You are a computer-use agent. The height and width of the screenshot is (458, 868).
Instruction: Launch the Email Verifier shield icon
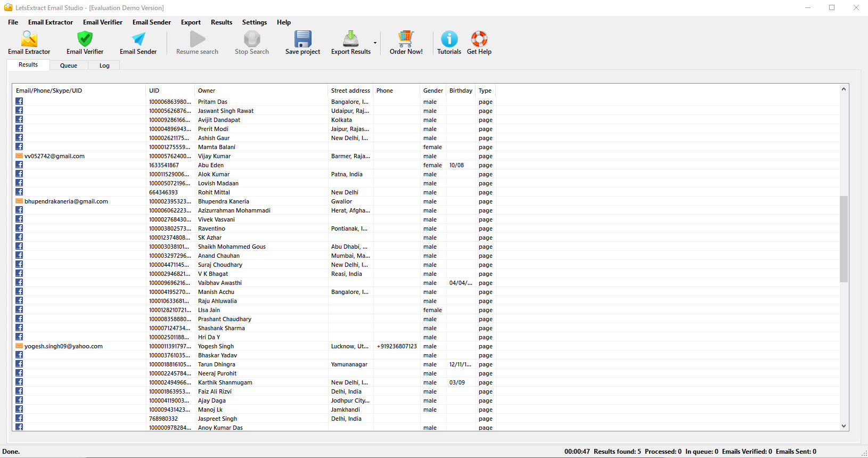(x=85, y=39)
